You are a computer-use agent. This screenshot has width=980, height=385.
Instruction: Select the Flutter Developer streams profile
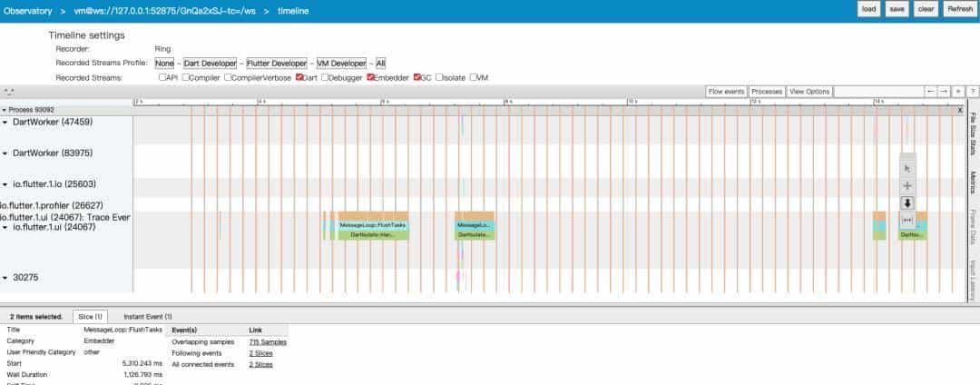276,64
